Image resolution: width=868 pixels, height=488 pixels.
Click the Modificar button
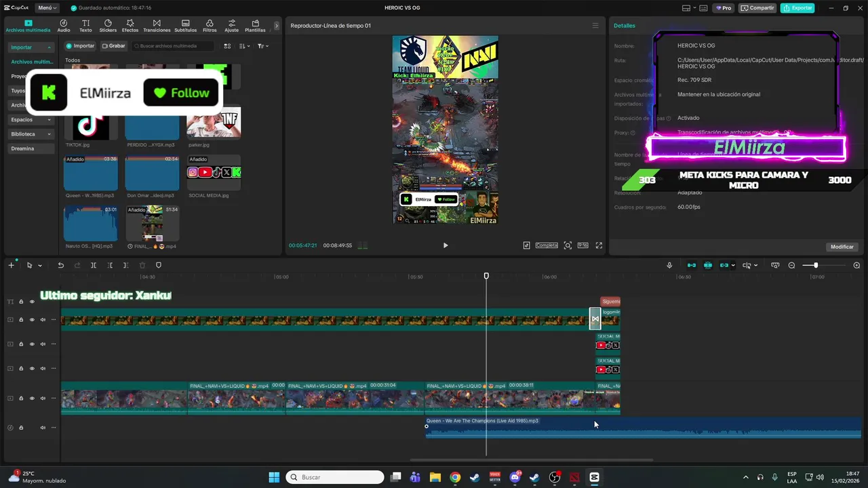842,247
